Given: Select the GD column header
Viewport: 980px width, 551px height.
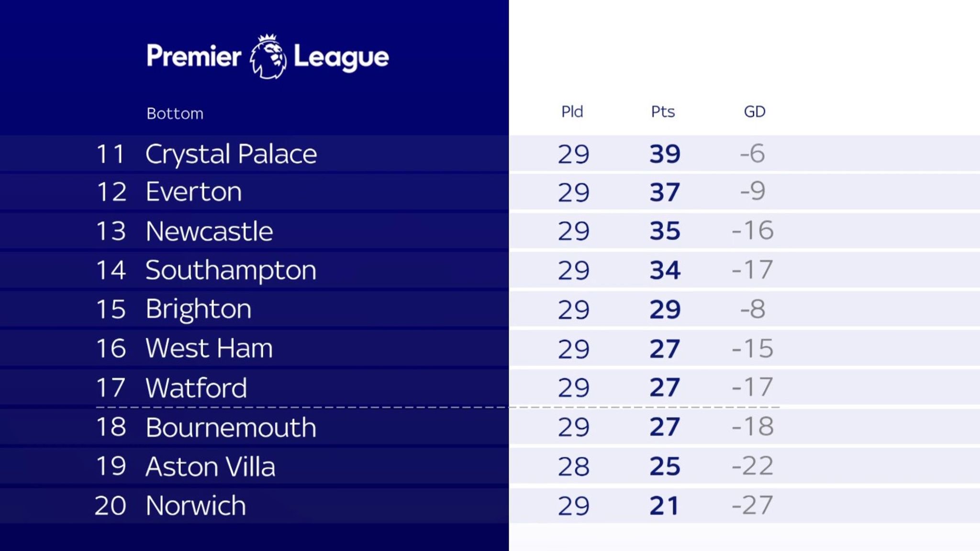Looking at the screenshot, I should click(x=755, y=112).
